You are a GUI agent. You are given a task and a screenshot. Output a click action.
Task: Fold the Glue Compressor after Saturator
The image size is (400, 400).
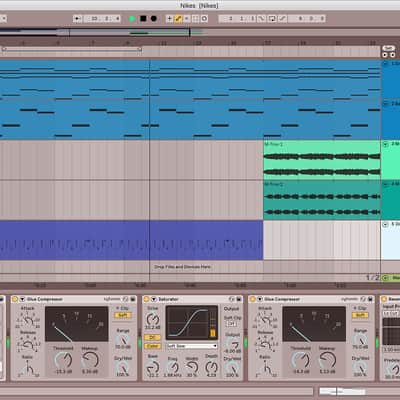tap(260, 299)
